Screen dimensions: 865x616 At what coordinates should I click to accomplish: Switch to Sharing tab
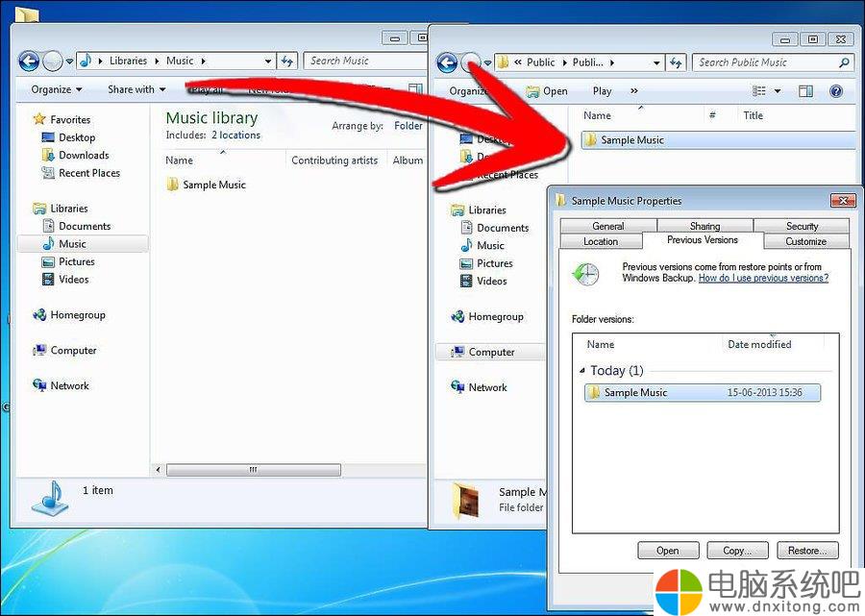click(704, 226)
